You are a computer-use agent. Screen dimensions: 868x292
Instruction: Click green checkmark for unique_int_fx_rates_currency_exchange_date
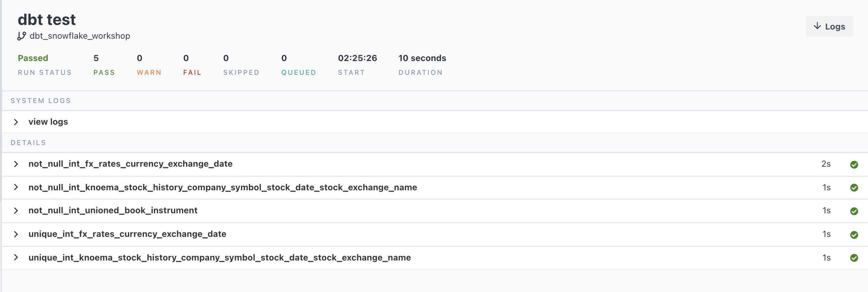point(854,235)
